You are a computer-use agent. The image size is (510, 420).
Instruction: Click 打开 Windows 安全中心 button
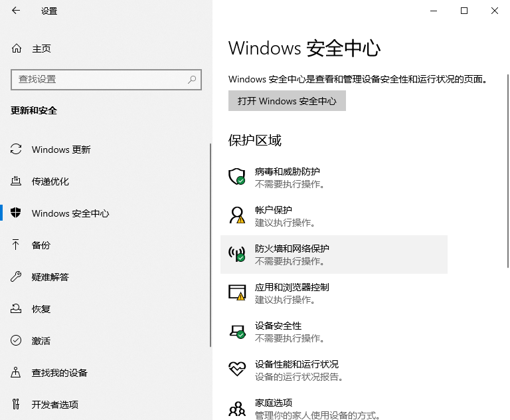click(287, 101)
